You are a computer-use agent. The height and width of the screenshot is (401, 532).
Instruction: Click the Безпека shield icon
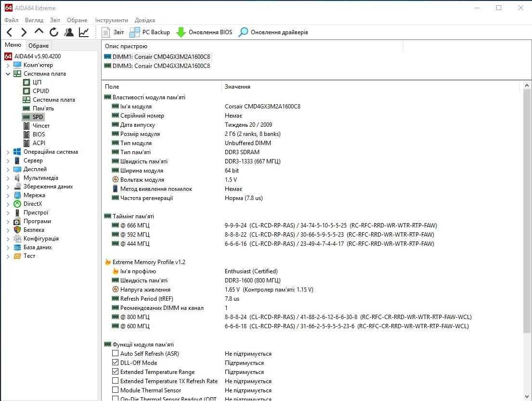17,230
